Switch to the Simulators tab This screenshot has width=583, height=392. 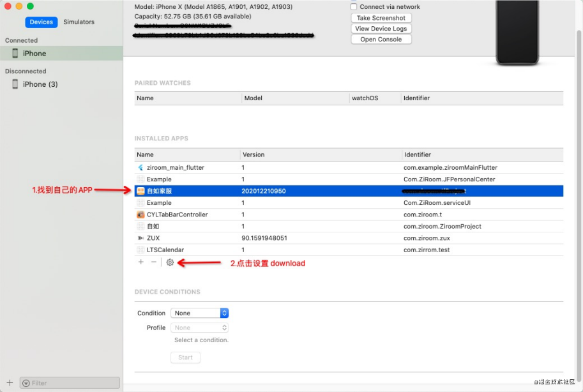79,22
